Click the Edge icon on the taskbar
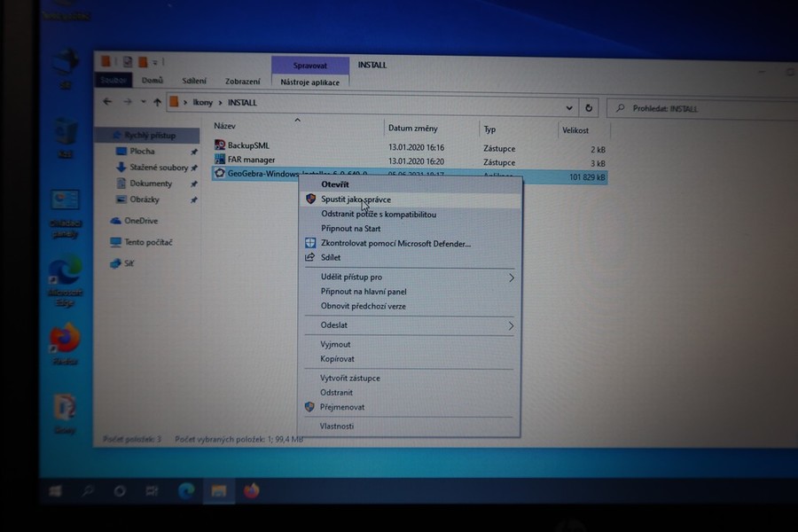The height and width of the screenshot is (532, 798). click(x=186, y=490)
